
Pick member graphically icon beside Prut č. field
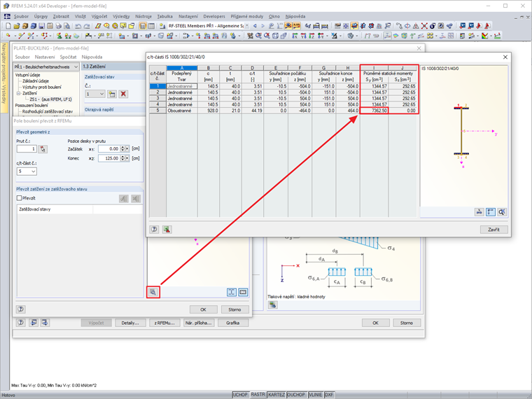coord(43,149)
